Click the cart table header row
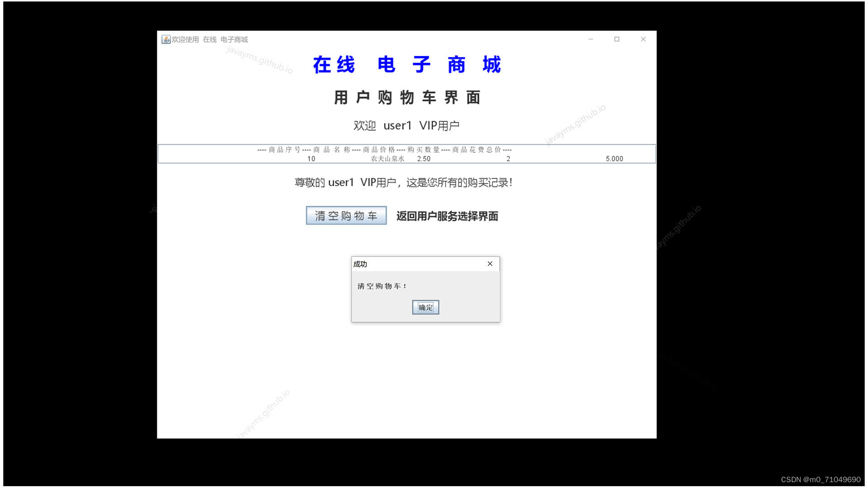This screenshot has width=868, height=488. (x=384, y=150)
